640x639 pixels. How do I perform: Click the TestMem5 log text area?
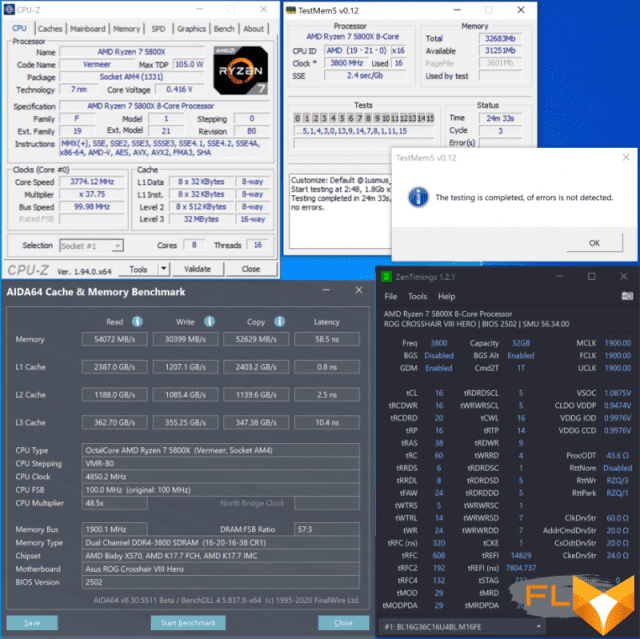(x=340, y=211)
